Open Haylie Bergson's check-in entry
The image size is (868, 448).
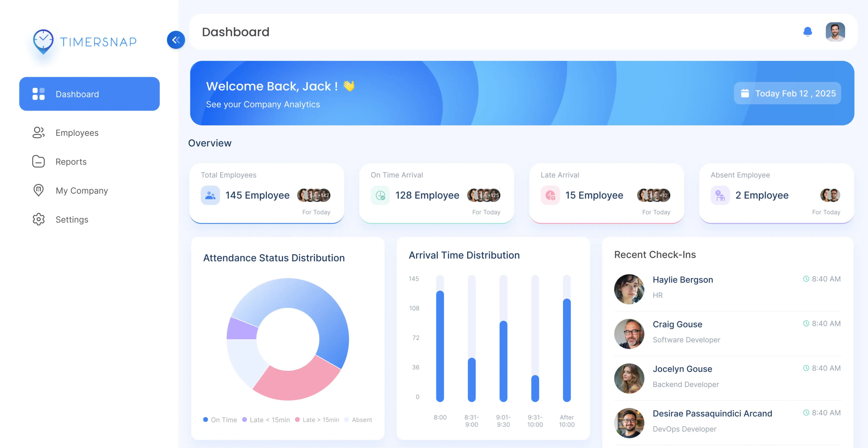coord(683,280)
